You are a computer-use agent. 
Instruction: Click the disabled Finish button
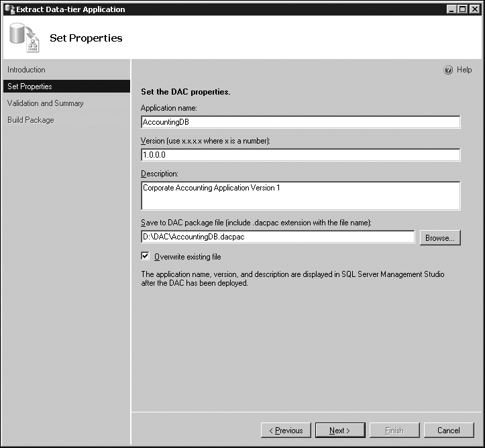(394, 431)
